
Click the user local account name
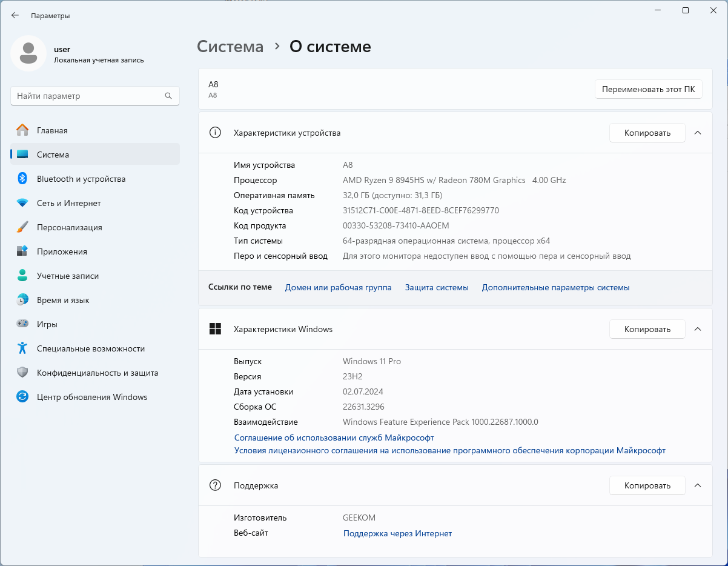(62, 49)
